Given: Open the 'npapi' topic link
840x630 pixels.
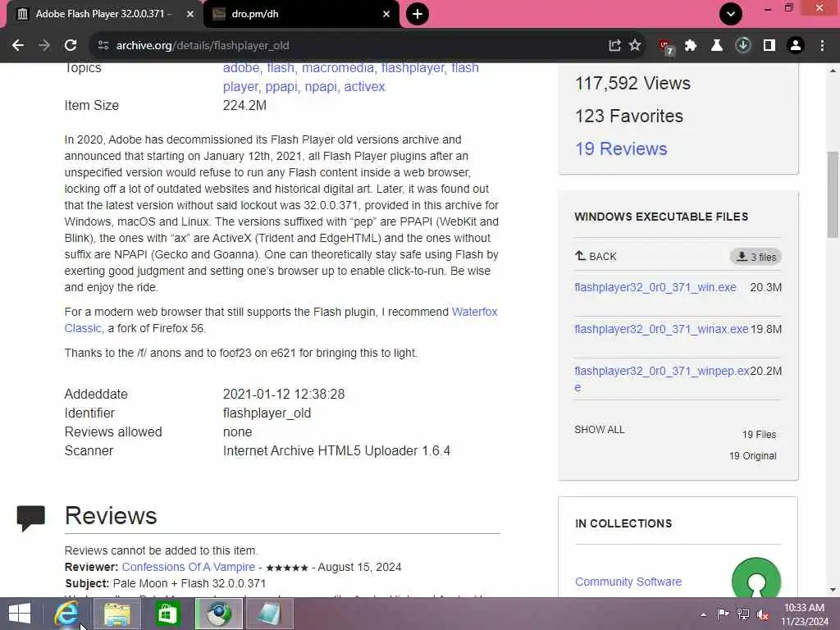Looking at the screenshot, I should [x=321, y=87].
